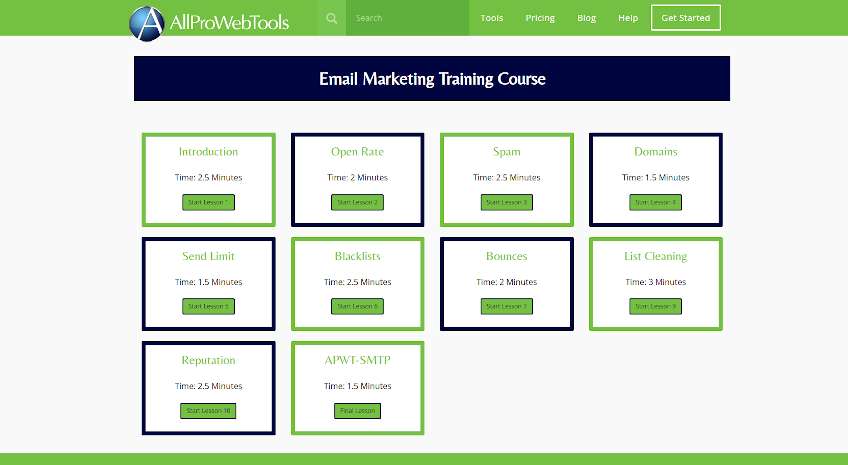Start Lesson 1 in Introduction card

click(208, 202)
